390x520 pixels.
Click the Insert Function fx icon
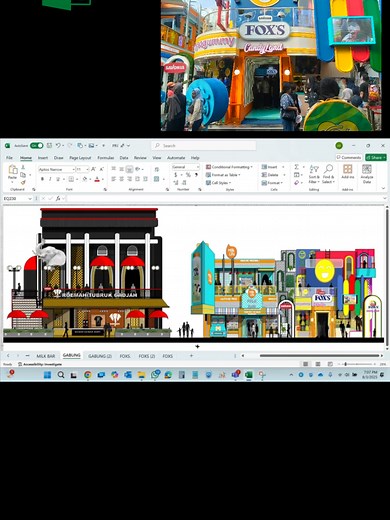coord(58,199)
